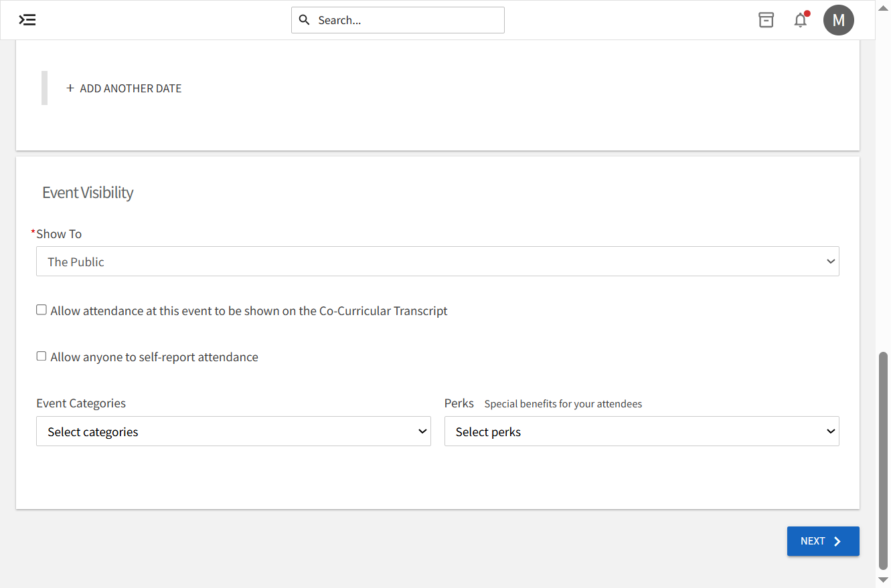Open the Perks select dropdown

(642, 431)
